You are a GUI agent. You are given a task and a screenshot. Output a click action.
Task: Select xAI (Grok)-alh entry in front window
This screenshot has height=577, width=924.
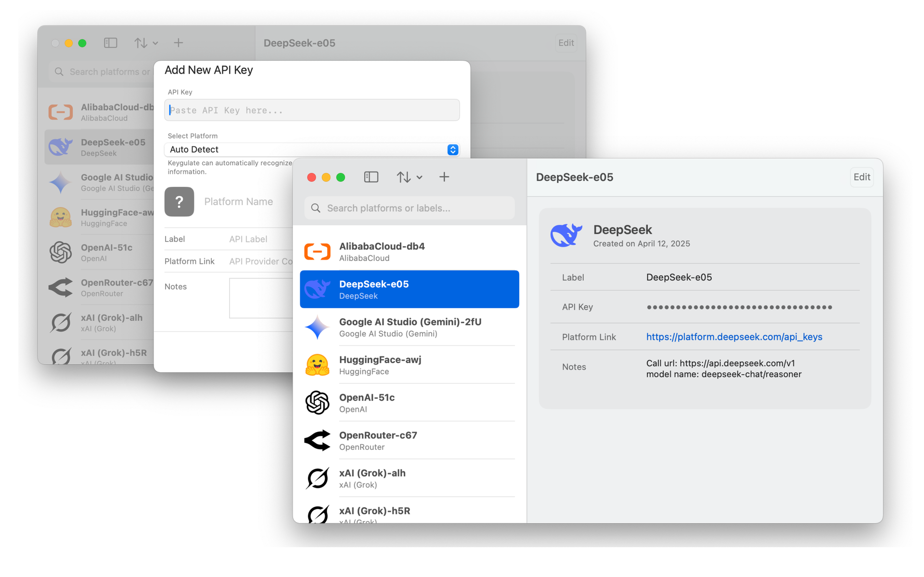point(410,478)
